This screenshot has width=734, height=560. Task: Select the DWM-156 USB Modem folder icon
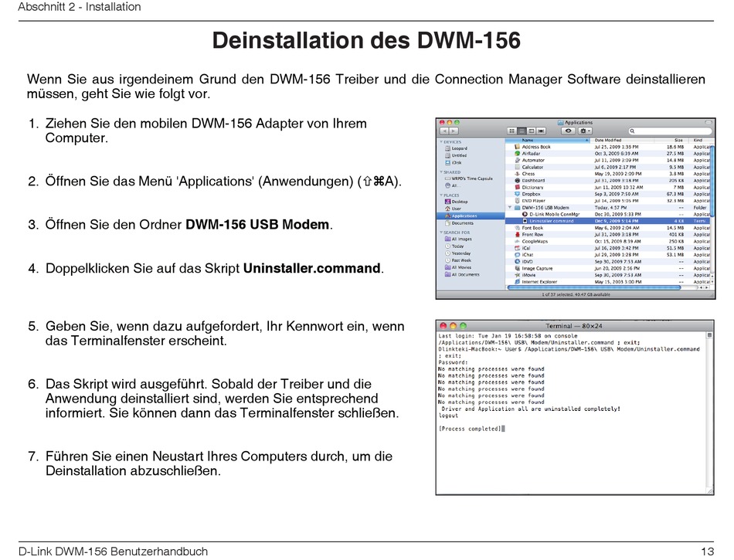[517, 207]
